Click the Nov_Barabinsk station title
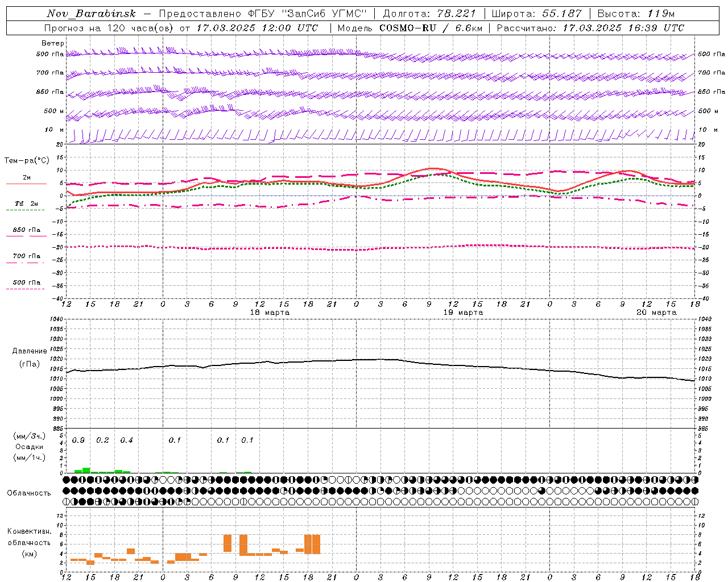 pos(91,14)
